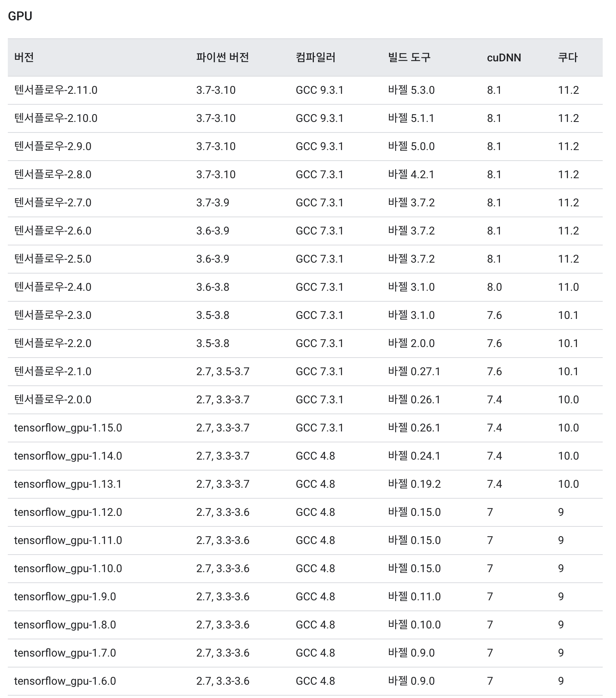Viewport: 616px width, 698px height.
Task: Select the 컴파일러 column header
Action: tap(315, 57)
